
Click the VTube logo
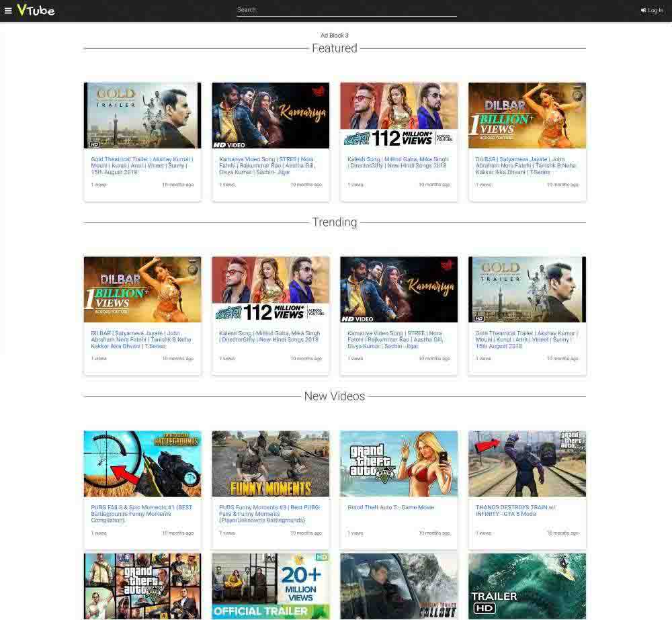pyautogui.click(x=36, y=10)
